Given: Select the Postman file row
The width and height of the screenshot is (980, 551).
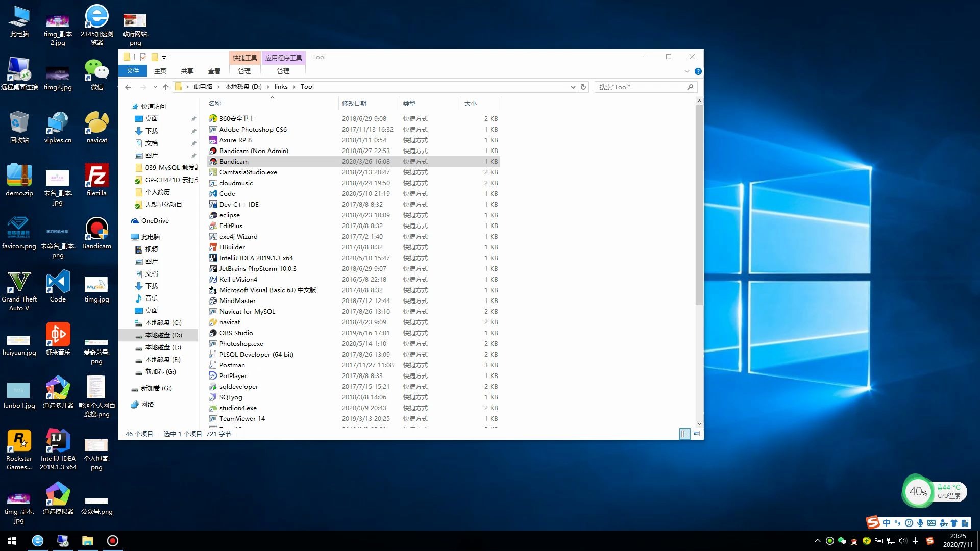Looking at the screenshot, I should (x=353, y=365).
